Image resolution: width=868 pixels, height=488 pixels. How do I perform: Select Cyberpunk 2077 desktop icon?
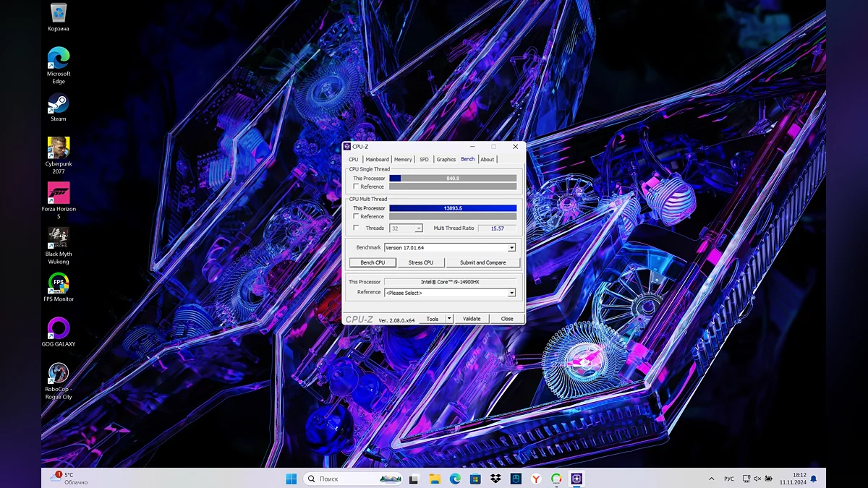tap(59, 148)
